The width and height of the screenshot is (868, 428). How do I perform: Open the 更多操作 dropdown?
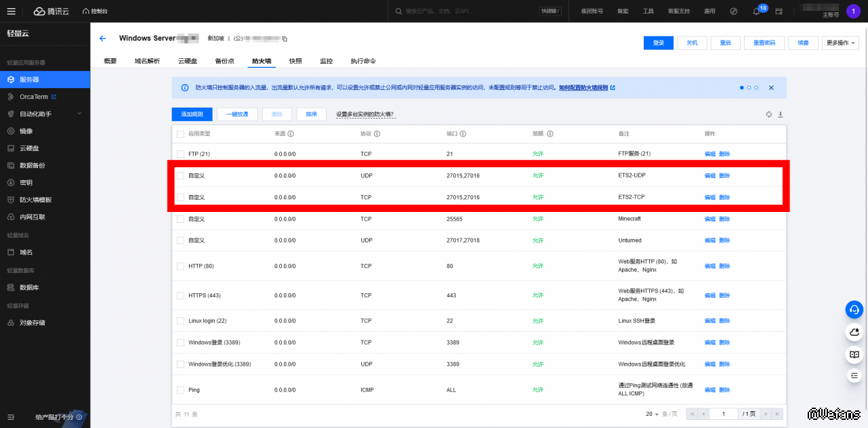click(x=840, y=43)
